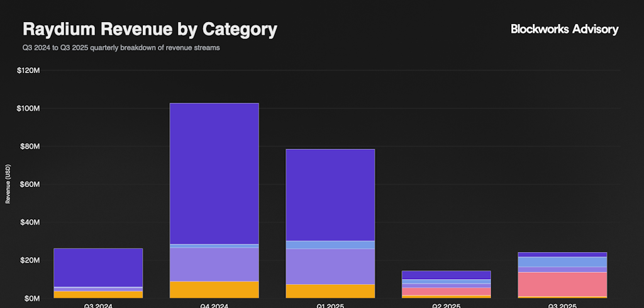
Task: Select the light purple segment of Q4 2024 bar
Action: [214, 265]
